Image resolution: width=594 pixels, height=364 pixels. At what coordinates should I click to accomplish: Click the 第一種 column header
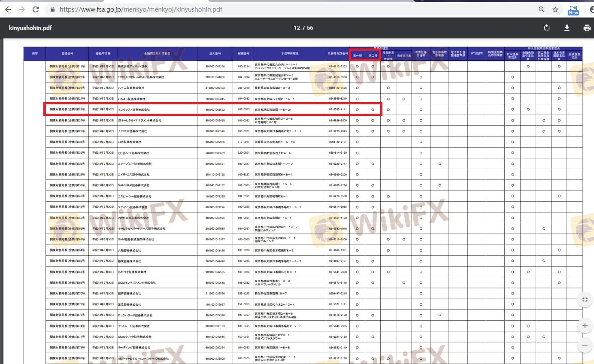tap(357, 56)
